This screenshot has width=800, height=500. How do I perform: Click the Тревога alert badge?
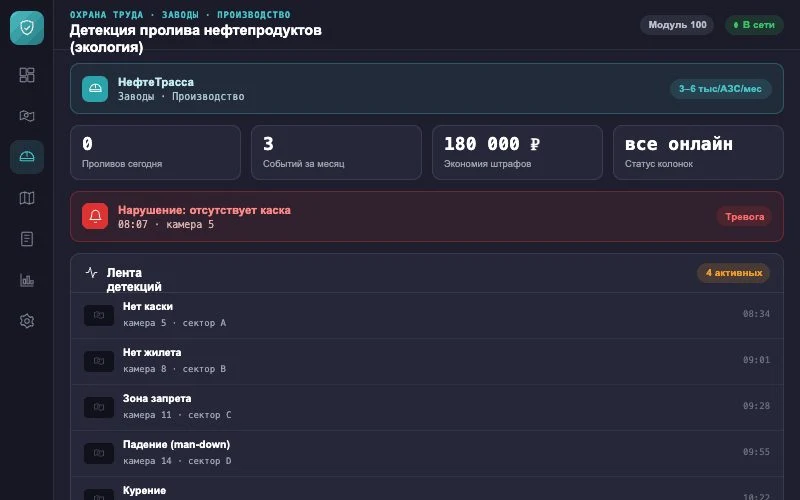click(x=744, y=217)
